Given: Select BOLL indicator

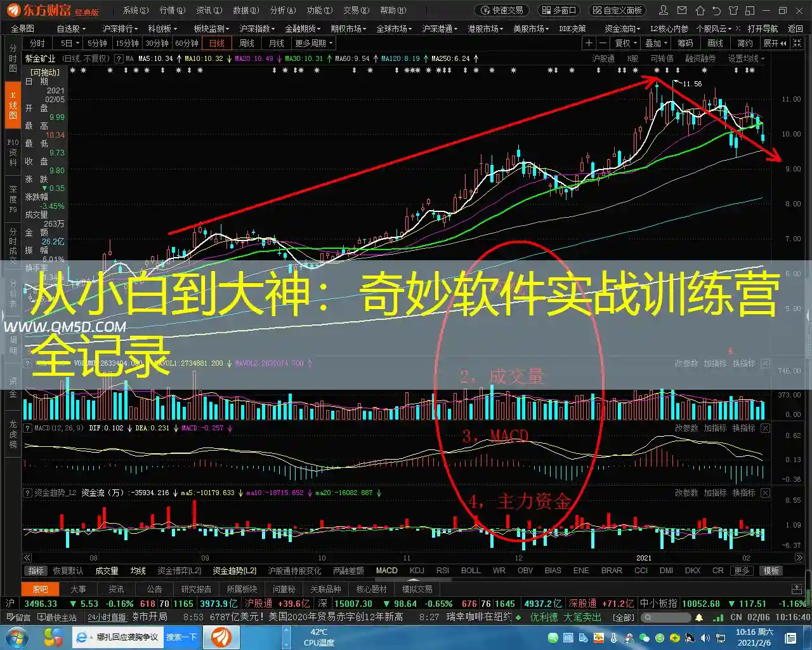Looking at the screenshot, I should coord(471,571).
